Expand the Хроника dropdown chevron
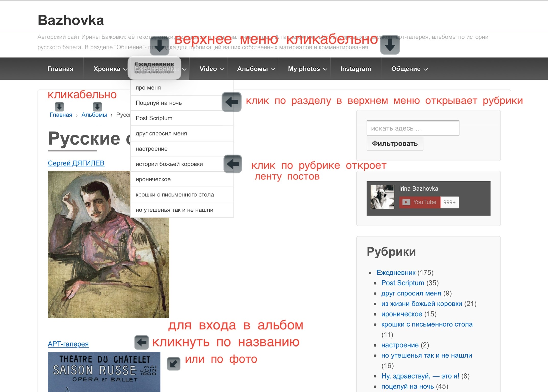This screenshot has width=548, height=392. point(125,69)
